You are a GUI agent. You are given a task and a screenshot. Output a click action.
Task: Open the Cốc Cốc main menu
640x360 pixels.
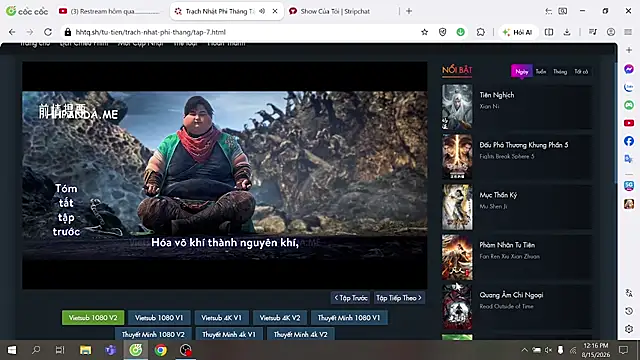[628, 32]
